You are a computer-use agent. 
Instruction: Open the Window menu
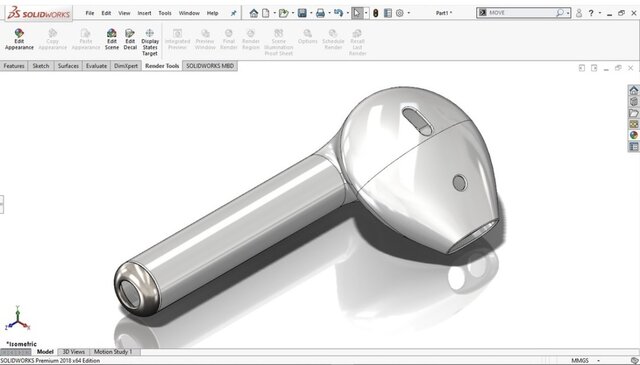pos(189,13)
